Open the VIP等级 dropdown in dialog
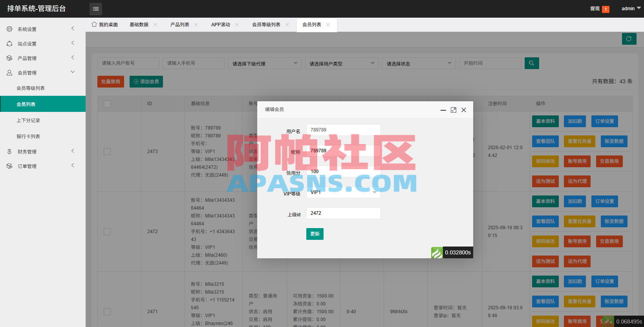 click(344, 192)
